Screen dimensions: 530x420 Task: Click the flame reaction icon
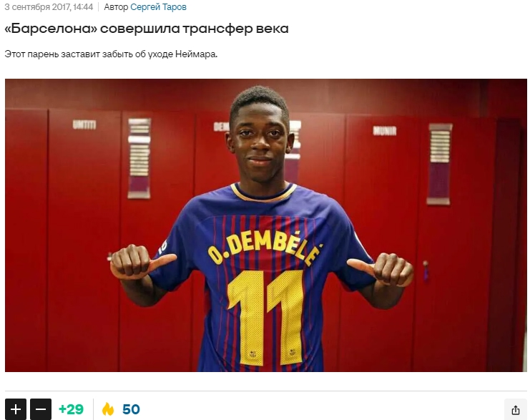(108, 409)
